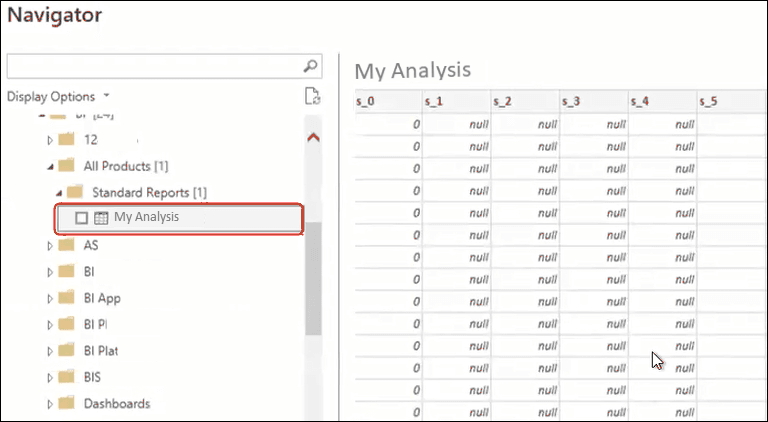Image resolution: width=768 pixels, height=422 pixels.
Task: Open the Display Options dropdown
Action: tap(58, 96)
